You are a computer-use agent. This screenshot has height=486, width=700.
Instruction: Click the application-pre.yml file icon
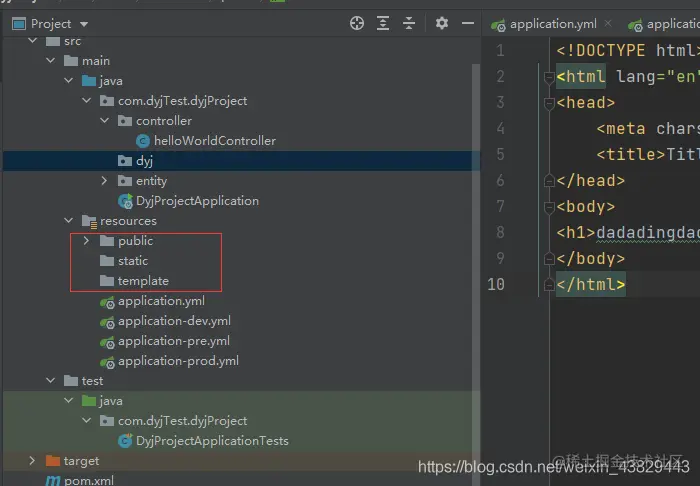[x=107, y=342]
